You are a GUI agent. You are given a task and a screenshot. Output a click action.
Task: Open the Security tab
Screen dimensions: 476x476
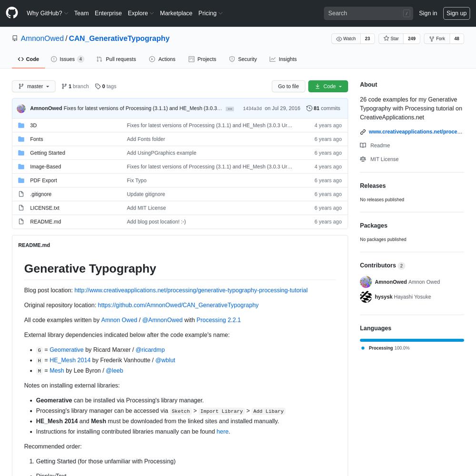(x=243, y=59)
